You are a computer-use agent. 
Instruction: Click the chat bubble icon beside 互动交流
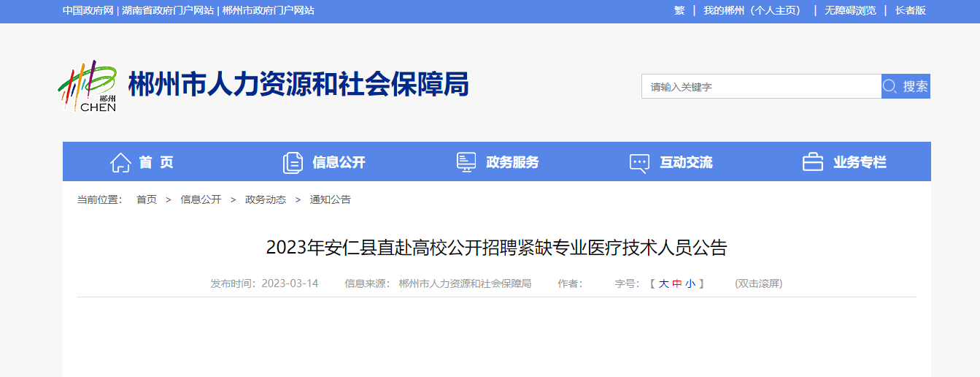[x=639, y=163]
